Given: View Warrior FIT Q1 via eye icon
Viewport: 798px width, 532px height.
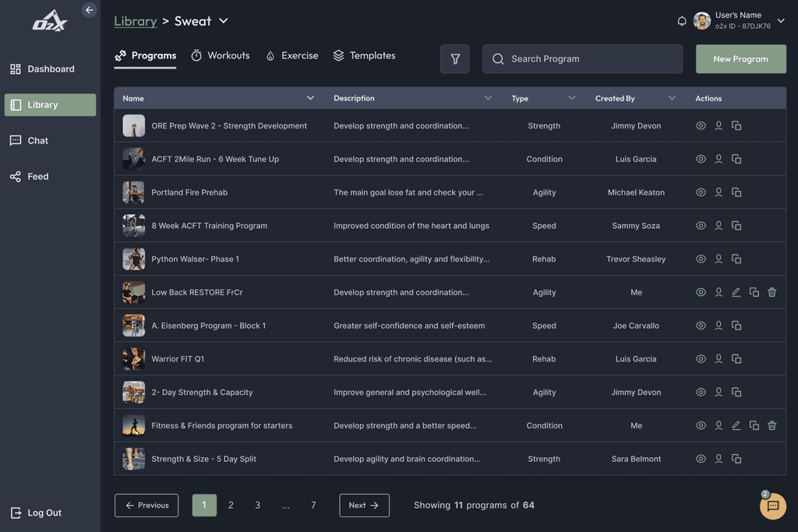Looking at the screenshot, I should pyautogui.click(x=701, y=358).
